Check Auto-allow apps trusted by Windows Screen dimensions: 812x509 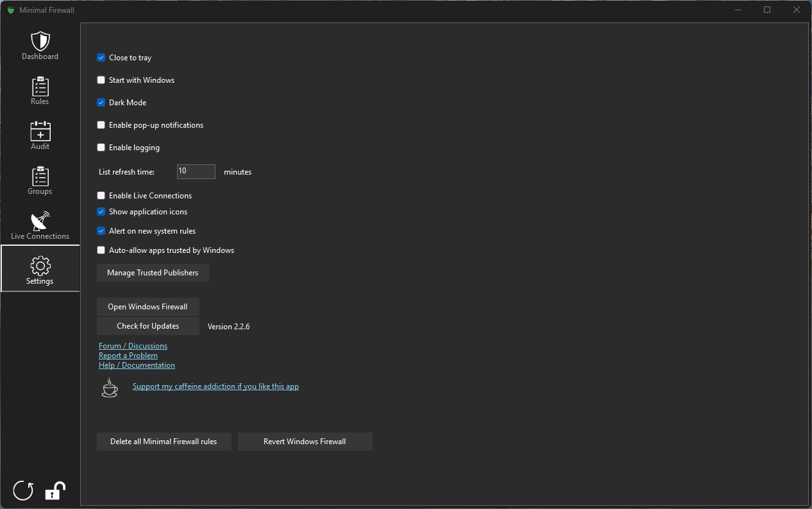pyautogui.click(x=101, y=250)
